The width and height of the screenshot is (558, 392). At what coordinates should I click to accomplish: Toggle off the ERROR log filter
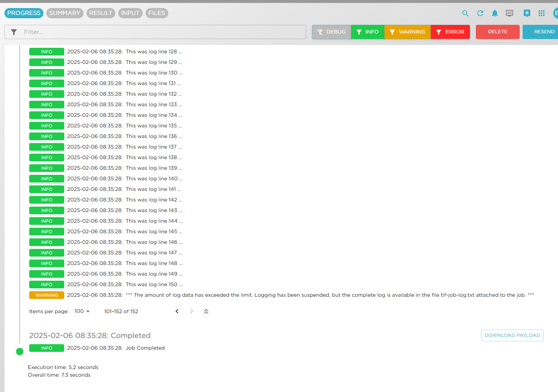pyautogui.click(x=450, y=32)
